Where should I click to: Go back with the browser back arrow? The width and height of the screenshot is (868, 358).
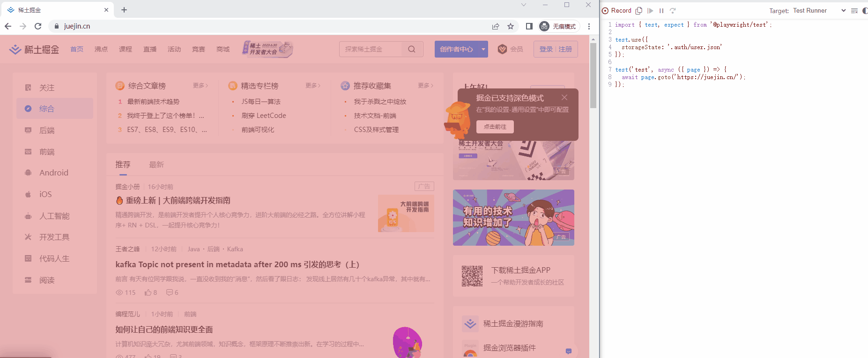pyautogui.click(x=8, y=26)
